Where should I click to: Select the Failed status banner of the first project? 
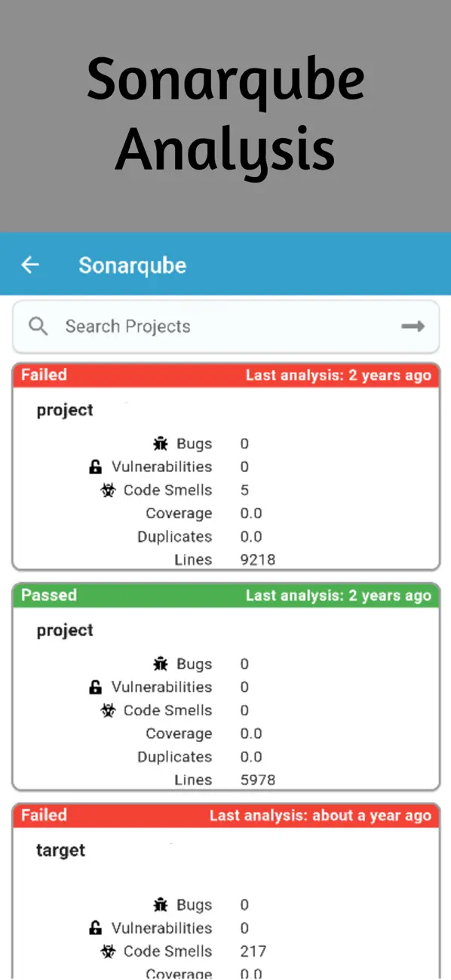[43, 375]
